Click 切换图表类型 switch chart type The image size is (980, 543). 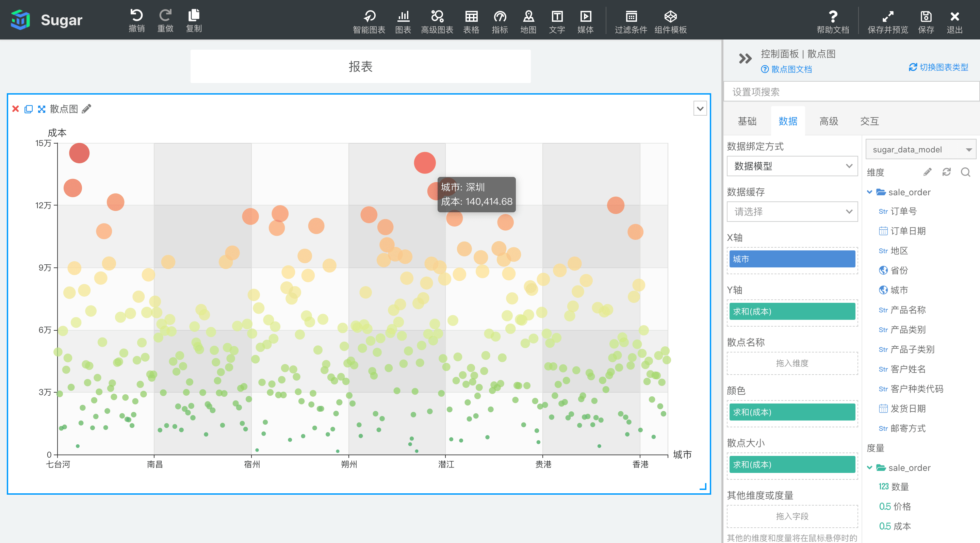coord(938,67)
